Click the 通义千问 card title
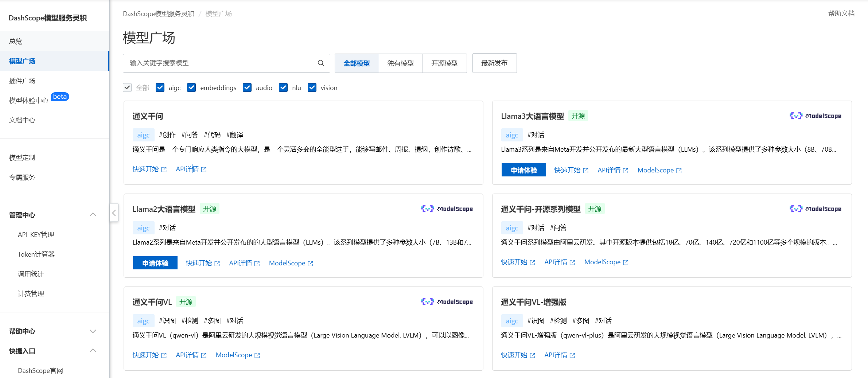 (x=148, y=116)
